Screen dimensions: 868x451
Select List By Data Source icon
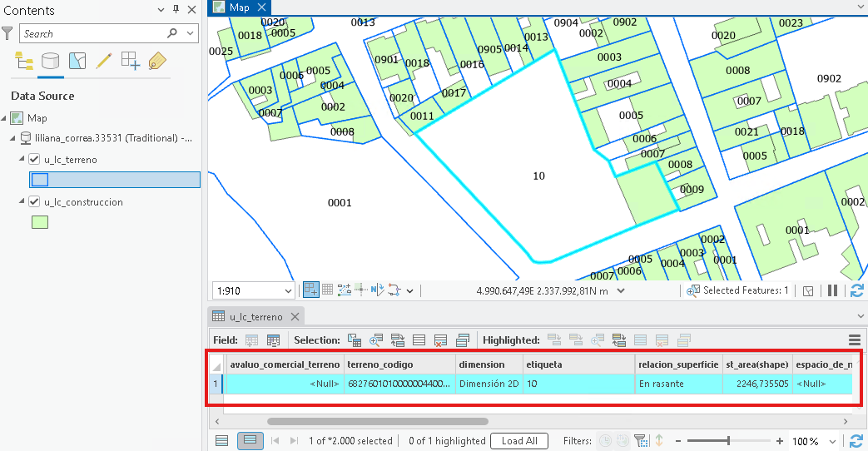(51, 60)
